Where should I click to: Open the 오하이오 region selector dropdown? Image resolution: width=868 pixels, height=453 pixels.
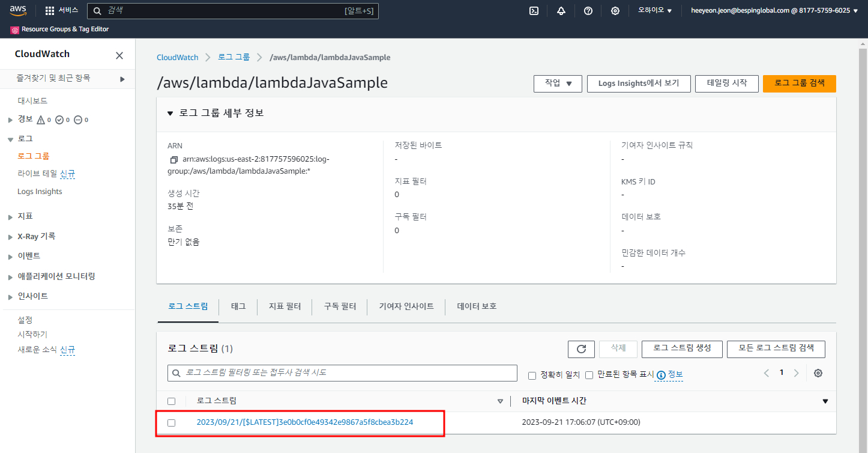coord(655,11)
